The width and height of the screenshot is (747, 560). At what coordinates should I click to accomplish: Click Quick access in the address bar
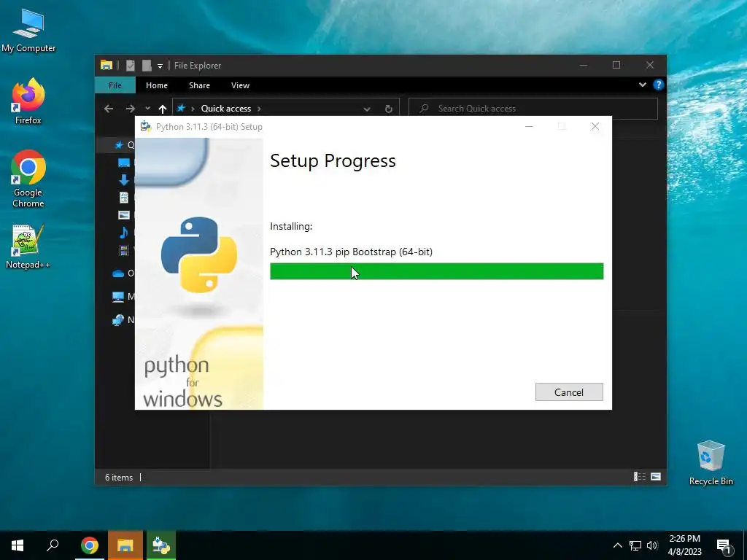coord(226,109)
